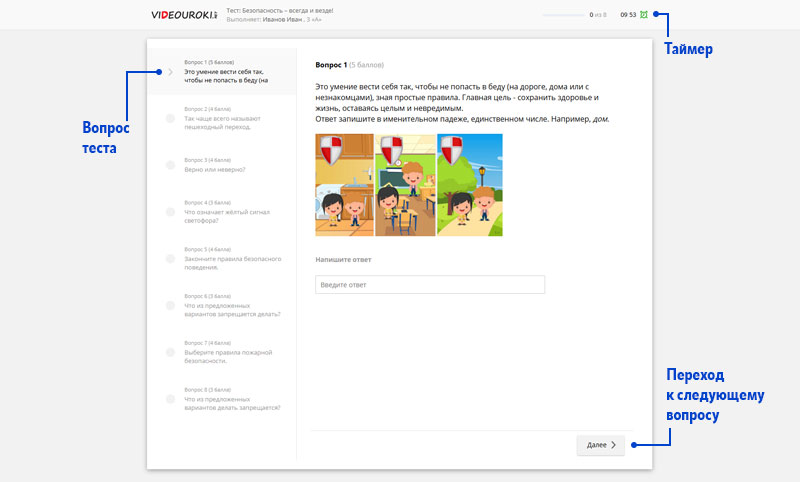
Task: Click the student name Иванов Иван
Action: (x=282, y=19)
